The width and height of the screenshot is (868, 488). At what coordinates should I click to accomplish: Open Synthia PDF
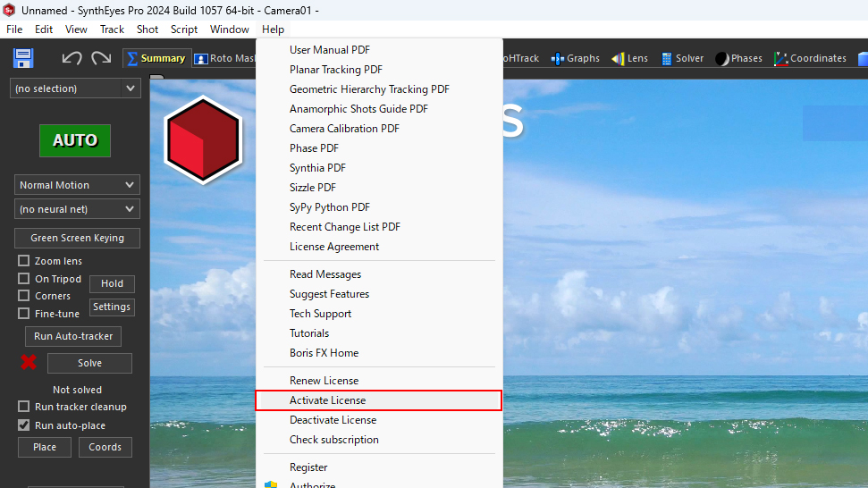(379, 168)
